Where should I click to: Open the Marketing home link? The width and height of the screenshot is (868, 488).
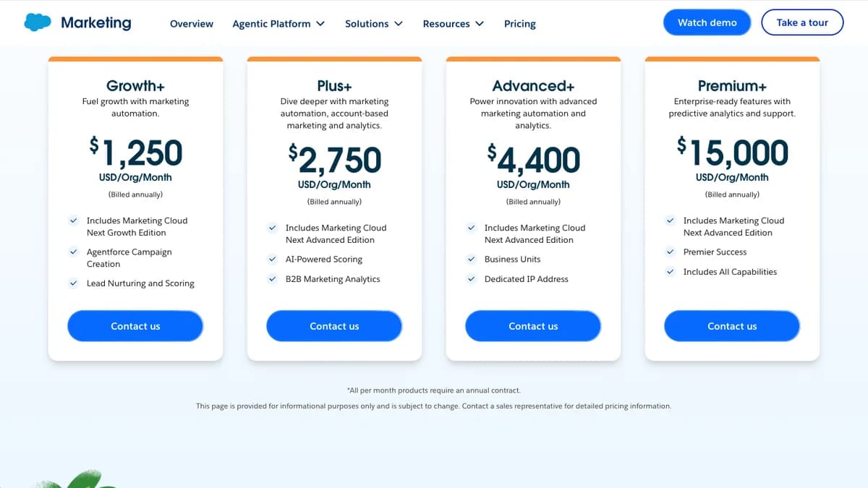tap(95, 22)
